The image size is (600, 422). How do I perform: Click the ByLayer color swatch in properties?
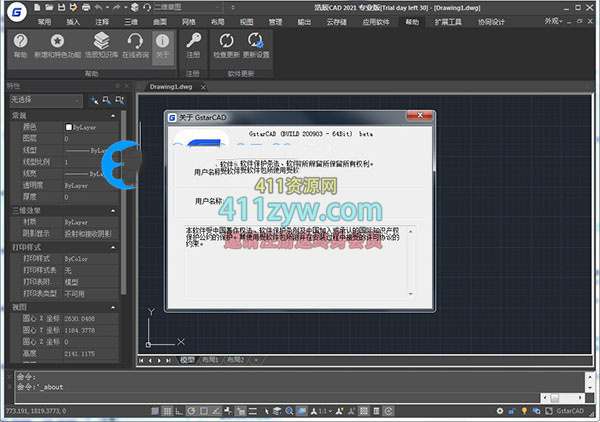(x=70, y=127)
